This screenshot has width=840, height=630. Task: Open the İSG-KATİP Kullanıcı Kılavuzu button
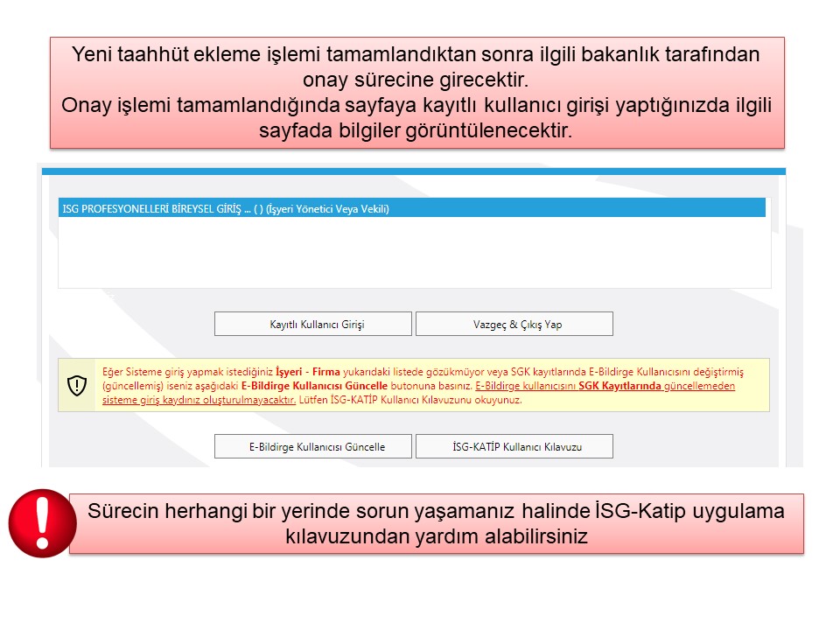point(514,446)
